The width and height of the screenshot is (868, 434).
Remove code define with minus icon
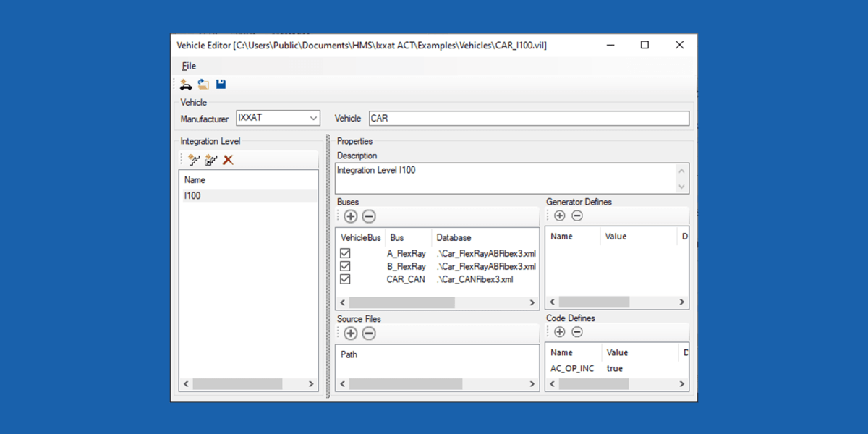pyautogui.click(x=577, y=332)
